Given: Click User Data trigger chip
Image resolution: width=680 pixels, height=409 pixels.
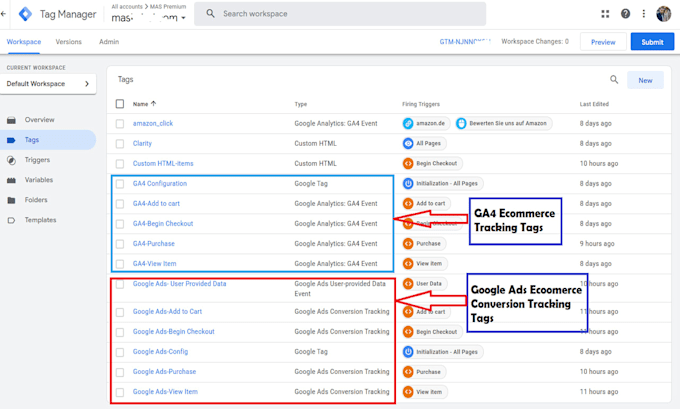Looking at the screenshot, I should [x=424, y=284].
